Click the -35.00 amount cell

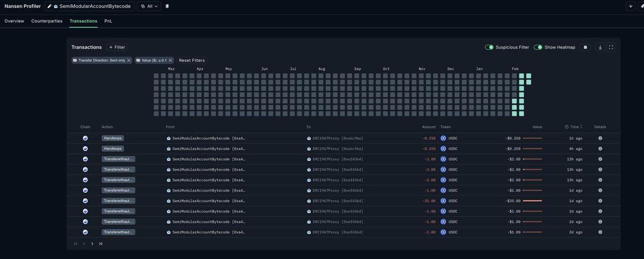click(428, 201)
